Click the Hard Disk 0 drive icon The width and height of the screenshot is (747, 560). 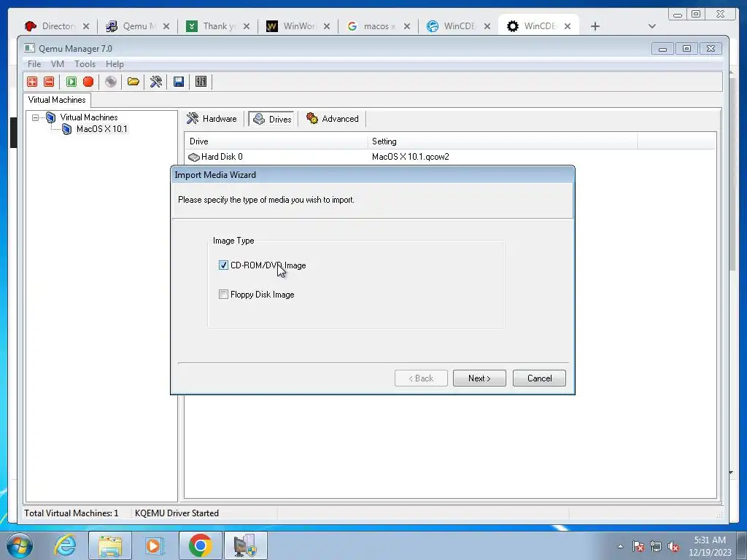pyautogui.click(x=193, y=157)
